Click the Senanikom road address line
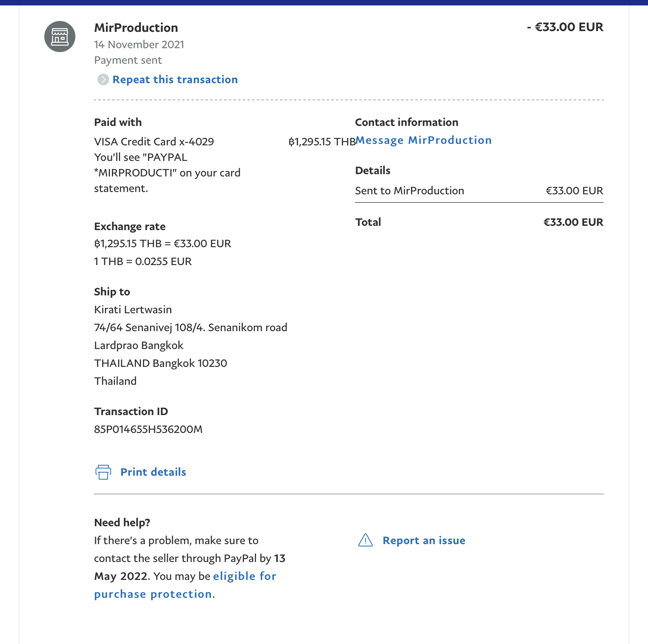The height and width of the screenshot is (644, 648). point(190,327)
